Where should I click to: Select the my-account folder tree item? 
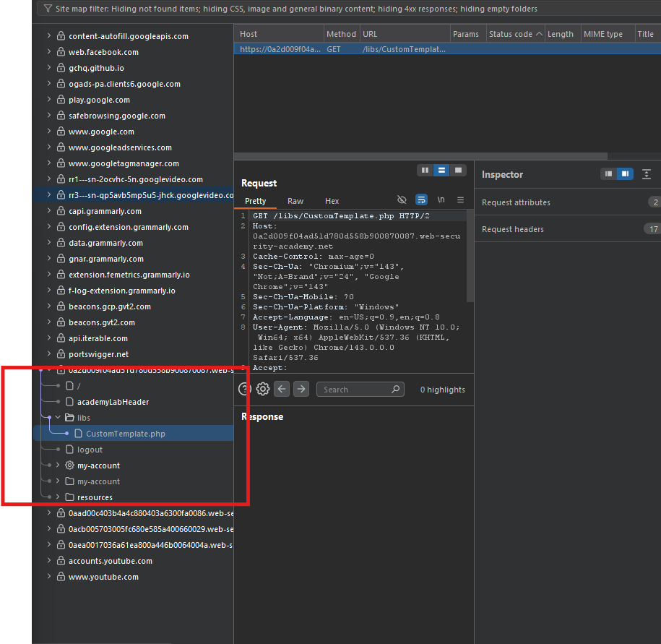(x=98, y=481)
